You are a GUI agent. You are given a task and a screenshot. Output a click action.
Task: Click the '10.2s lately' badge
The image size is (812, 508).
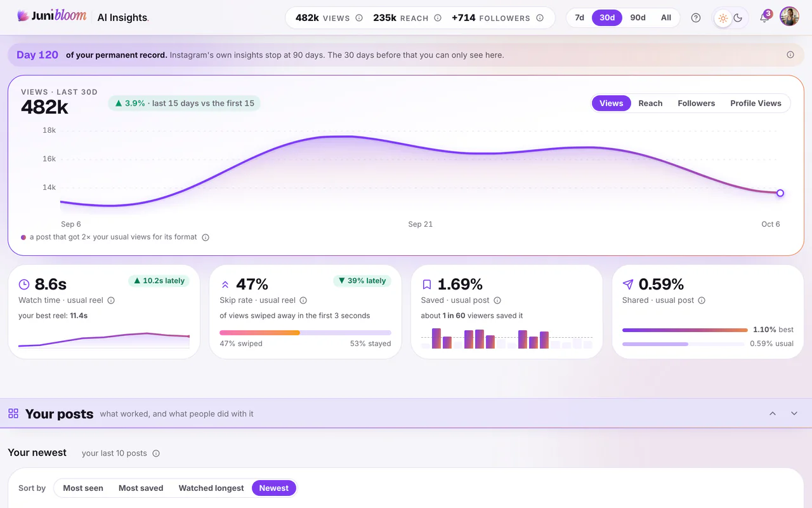160,281
